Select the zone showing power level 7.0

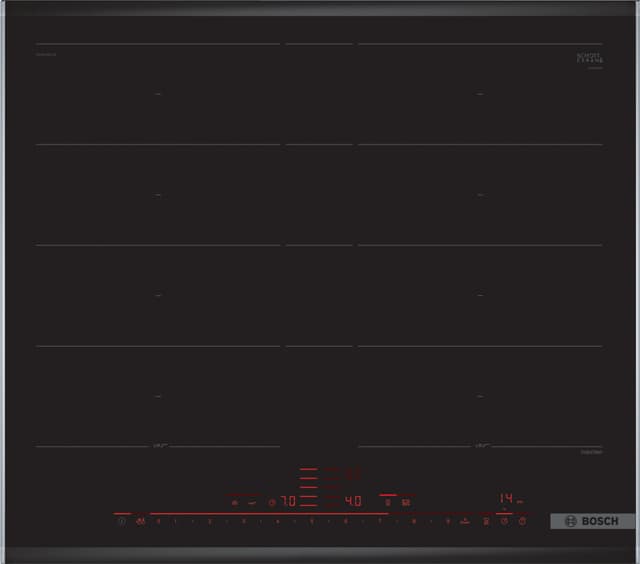[287, 501]
